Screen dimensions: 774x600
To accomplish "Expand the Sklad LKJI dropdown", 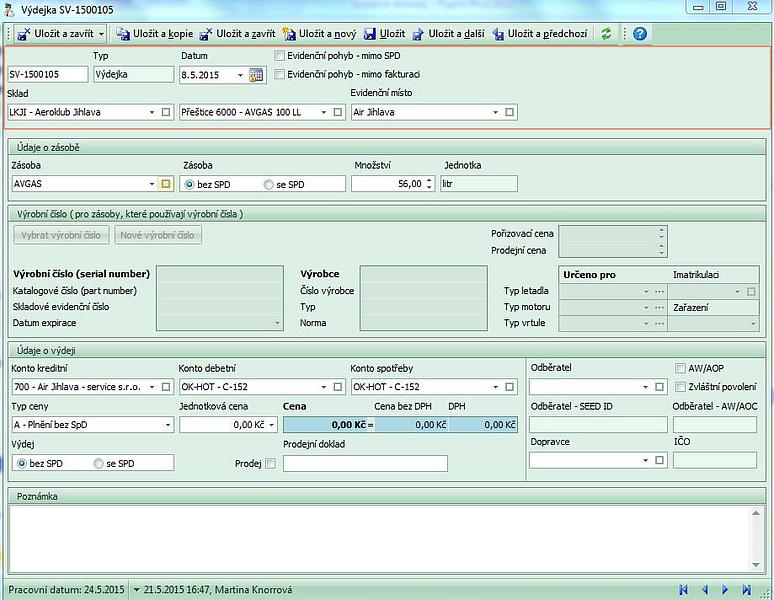I will [153, 113].
